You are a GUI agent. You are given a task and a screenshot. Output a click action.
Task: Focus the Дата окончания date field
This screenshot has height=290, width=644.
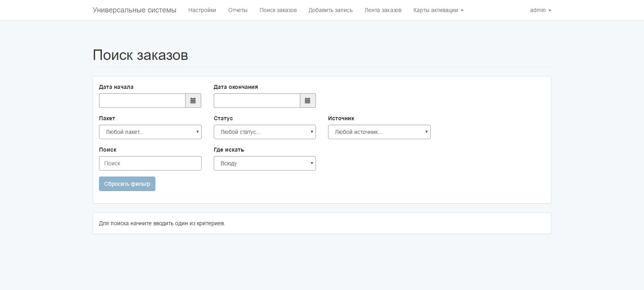pyautogui.click(x=257, y=101)
